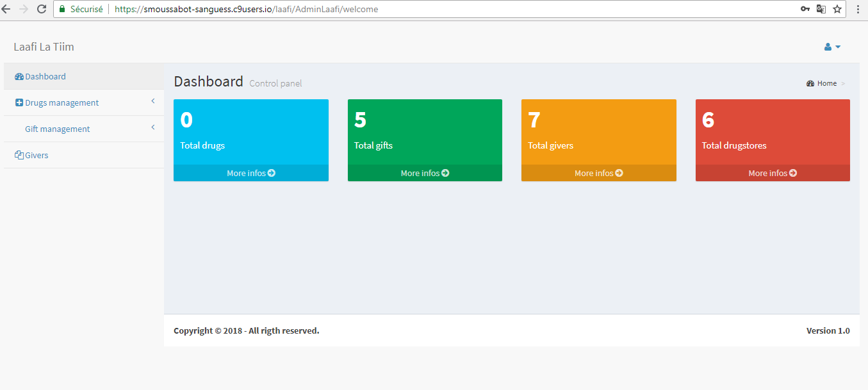Click the Control panel subtitle
868x390 pixels.
tap(275, 83)
